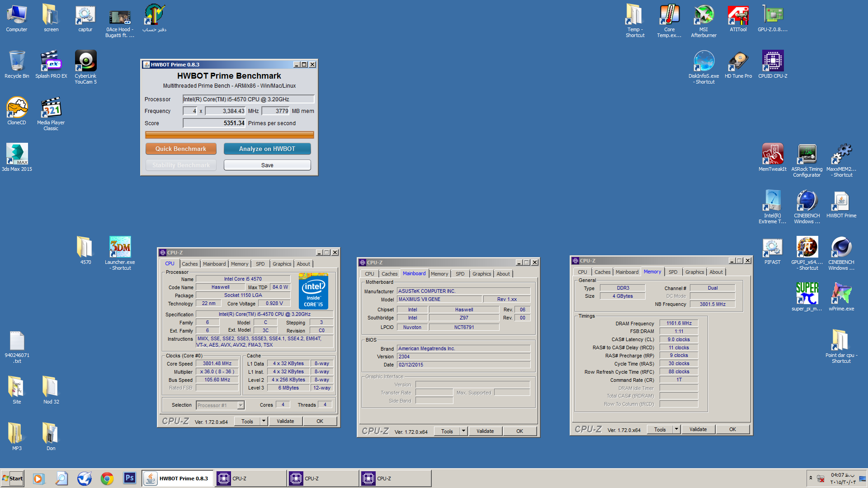The height and width of the screenshot is (488, 868).
Task: Launch MSI Afterburner icon
Action: (704, 20)
